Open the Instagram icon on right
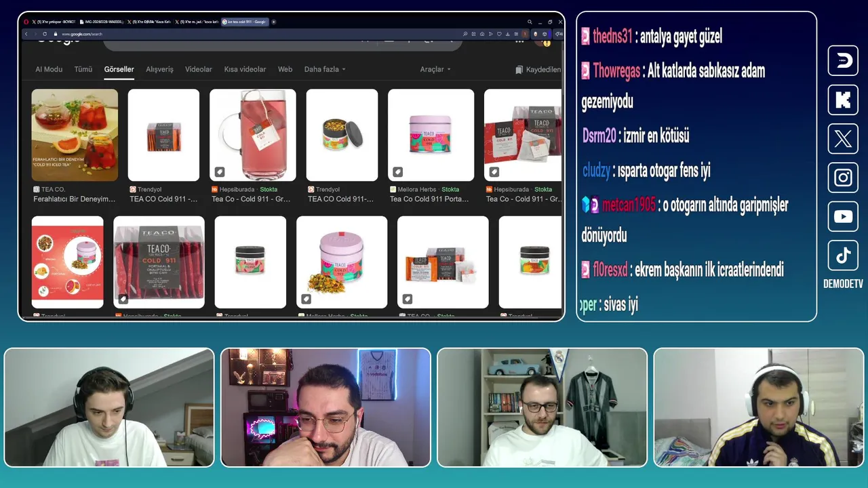Viewport: 868px width, 488px height. (843, 178)
